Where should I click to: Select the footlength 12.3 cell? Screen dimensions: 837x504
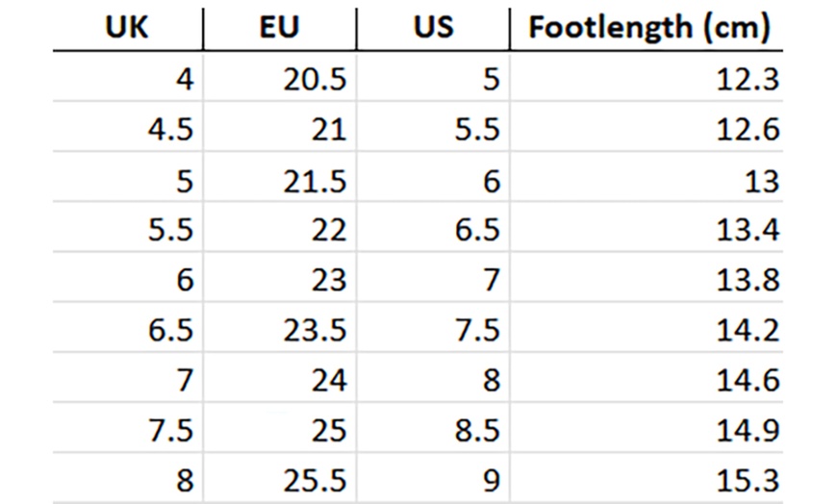click(748, 79)
